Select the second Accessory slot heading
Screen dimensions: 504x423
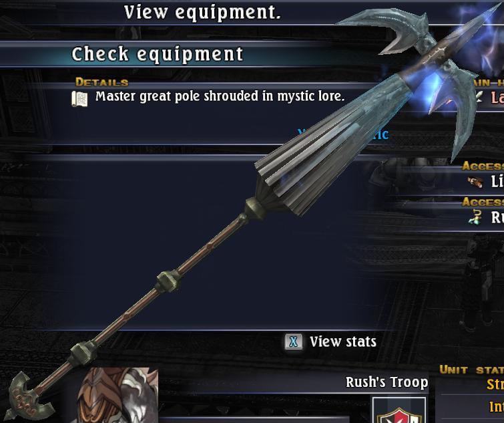click(483, 202)
